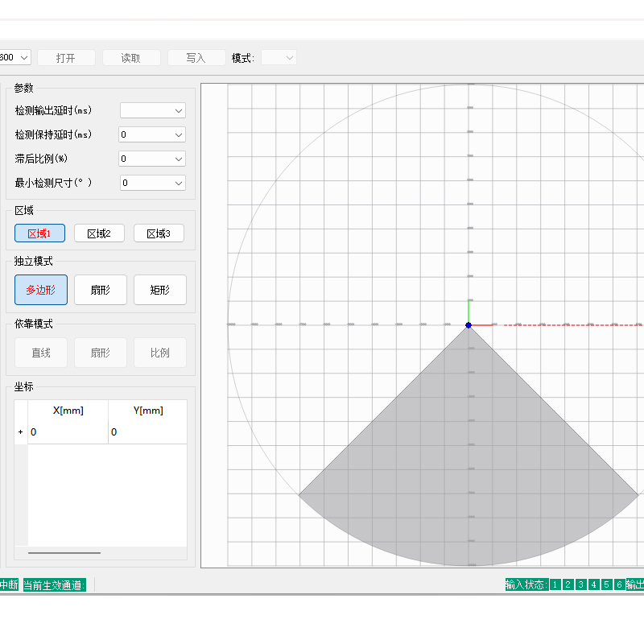Click the X[mm] coordinate cell

68,432
